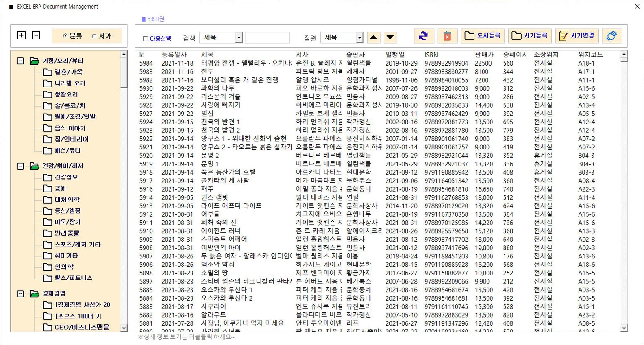Select the book row titled 리스본의 겨울

click(378, 96)
